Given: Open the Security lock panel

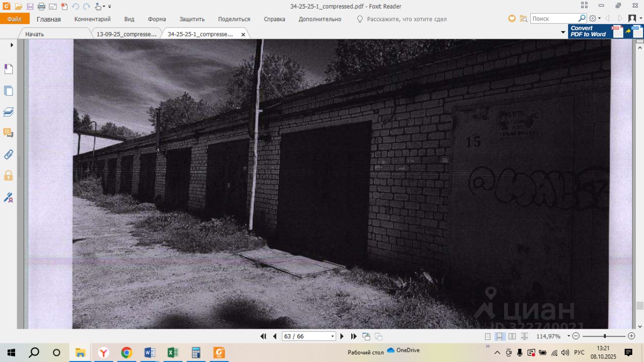Looking at the screenshot, I should (9, 175).
